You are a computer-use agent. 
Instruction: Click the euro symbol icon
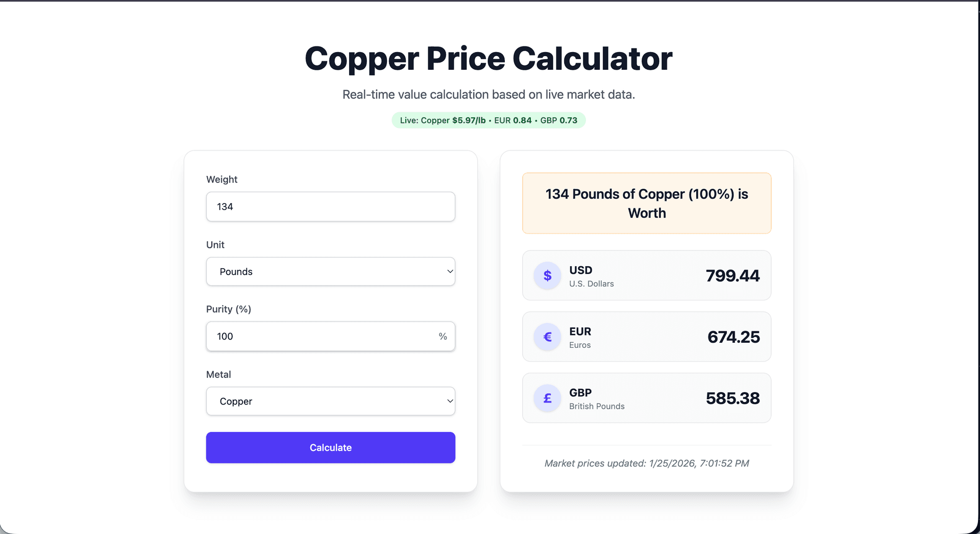[x=547, y=337]
